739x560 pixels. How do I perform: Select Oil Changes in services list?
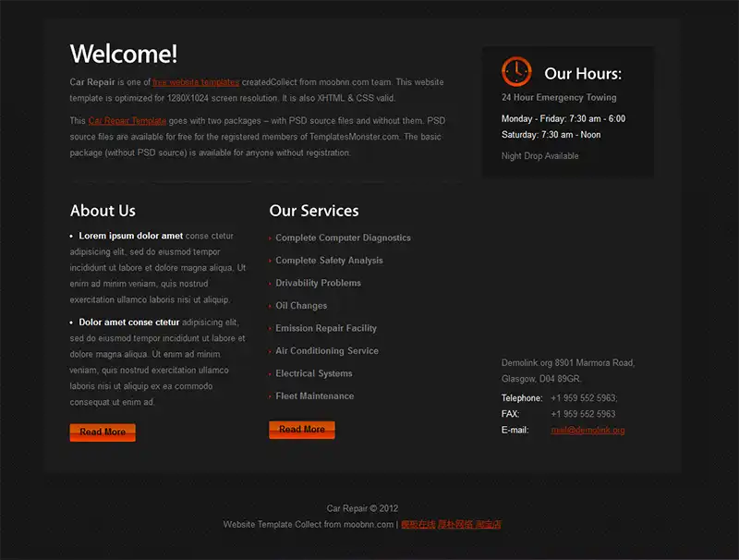tap(301, 306)
